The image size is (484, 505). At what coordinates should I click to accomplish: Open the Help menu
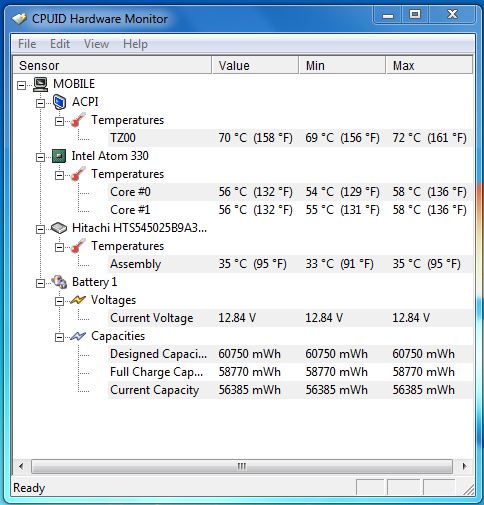click(135, 44)
